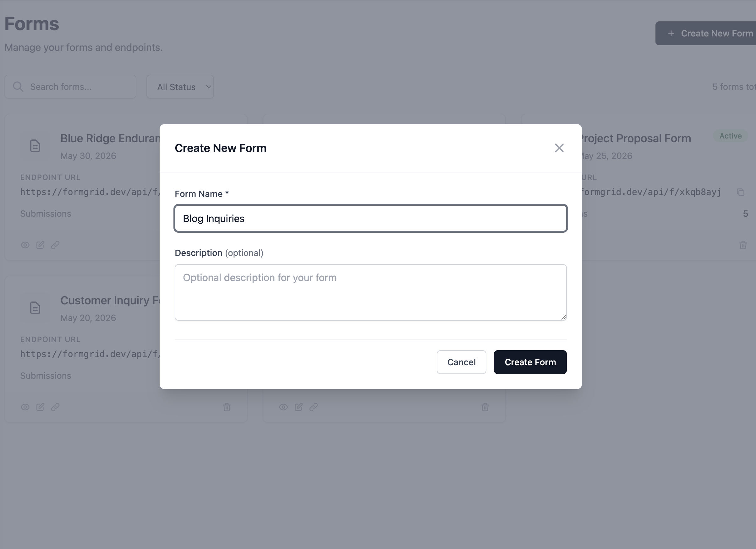Edit the Blue Ridge form using pencil icon
Screen dimensions: 756x549
tap(40, 245)
